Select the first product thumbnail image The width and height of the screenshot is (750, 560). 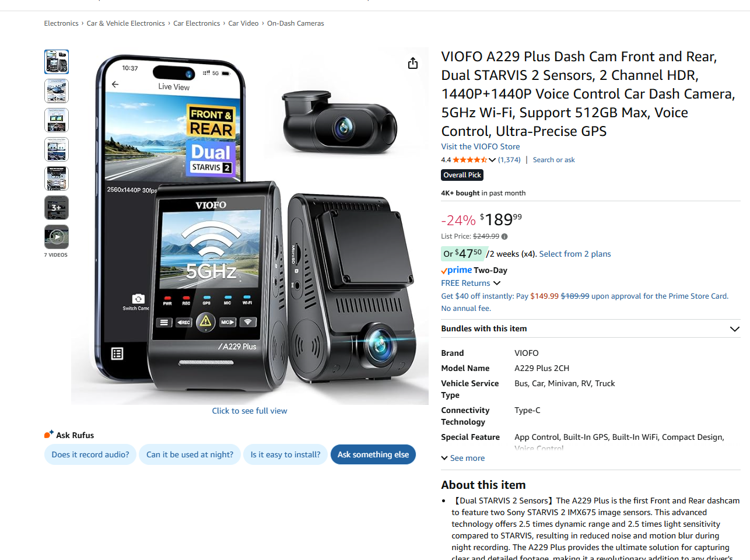pos(57,62)
